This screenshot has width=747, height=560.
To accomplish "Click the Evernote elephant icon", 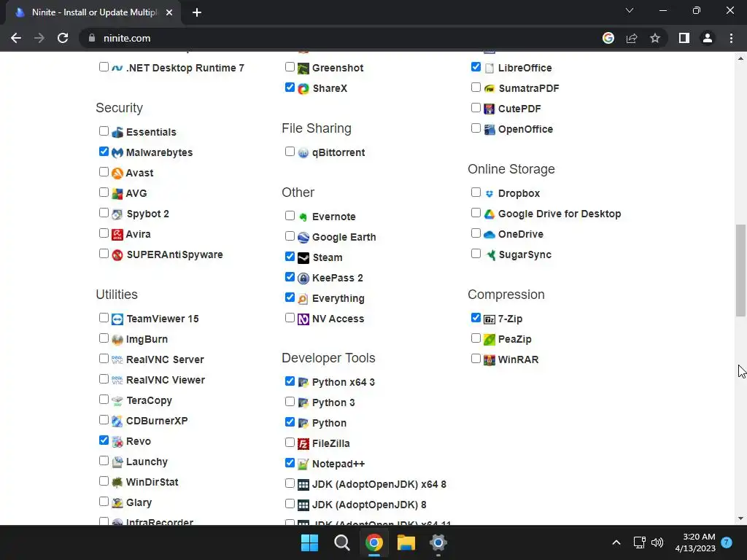I will [x=303, y=217].
